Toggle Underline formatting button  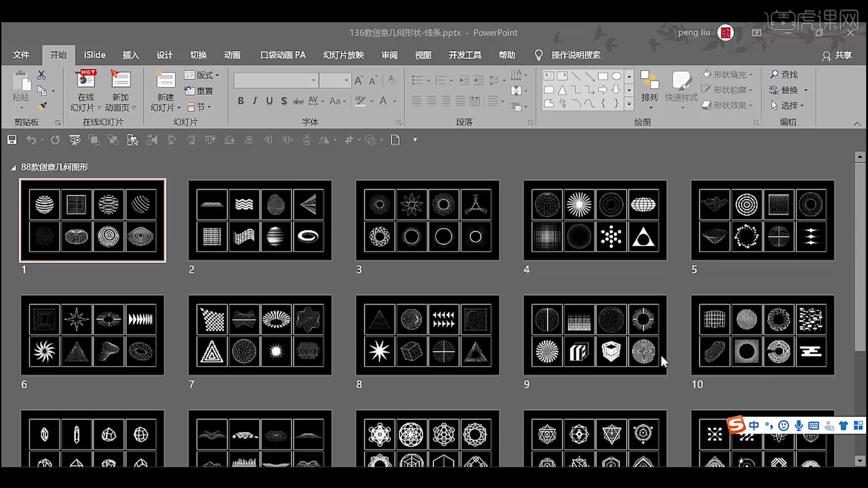click(269, 101)
